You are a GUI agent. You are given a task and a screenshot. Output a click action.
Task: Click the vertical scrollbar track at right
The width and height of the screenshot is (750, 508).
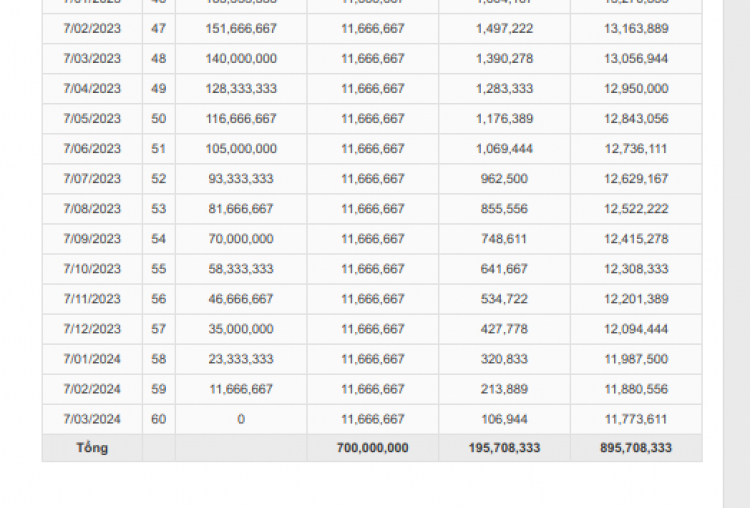pos(736,254)
